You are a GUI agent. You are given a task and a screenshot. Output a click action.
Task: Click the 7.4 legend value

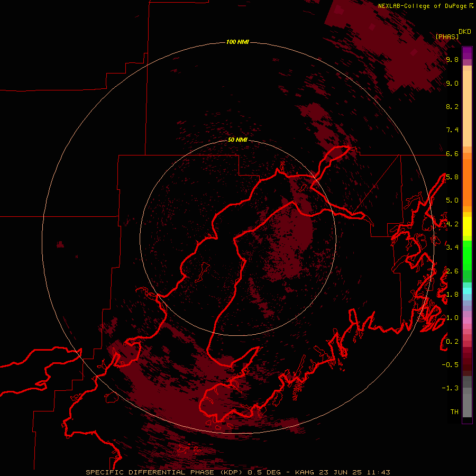coord(452,130)
